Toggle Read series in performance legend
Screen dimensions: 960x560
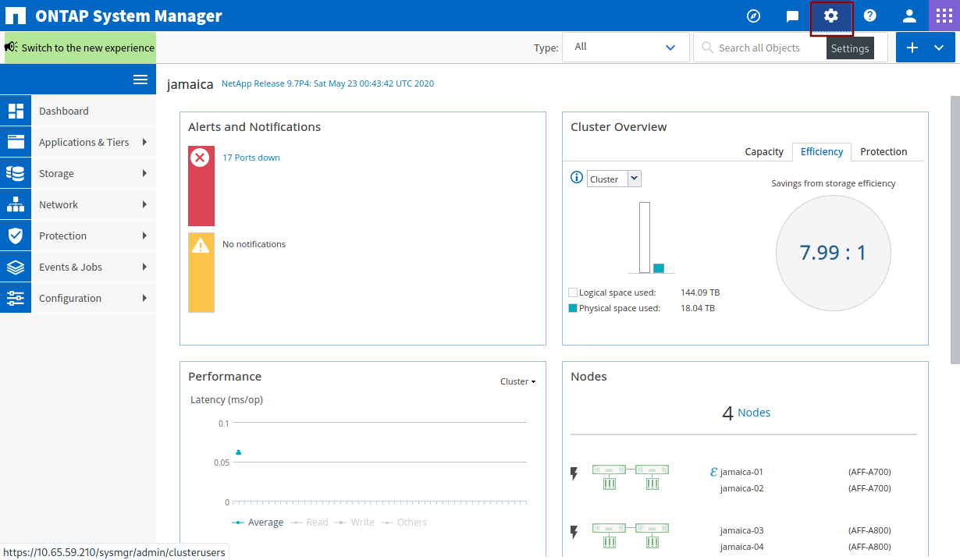point(309,523)
